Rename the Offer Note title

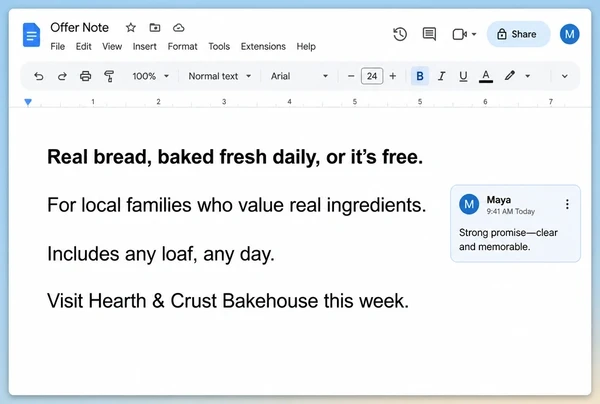click(80, 28)
